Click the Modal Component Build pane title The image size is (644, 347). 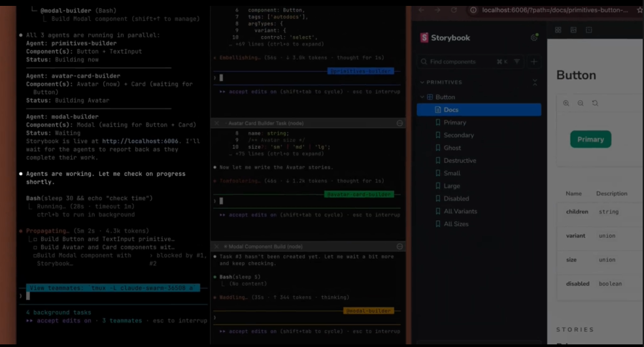click(x=265, y=246)
